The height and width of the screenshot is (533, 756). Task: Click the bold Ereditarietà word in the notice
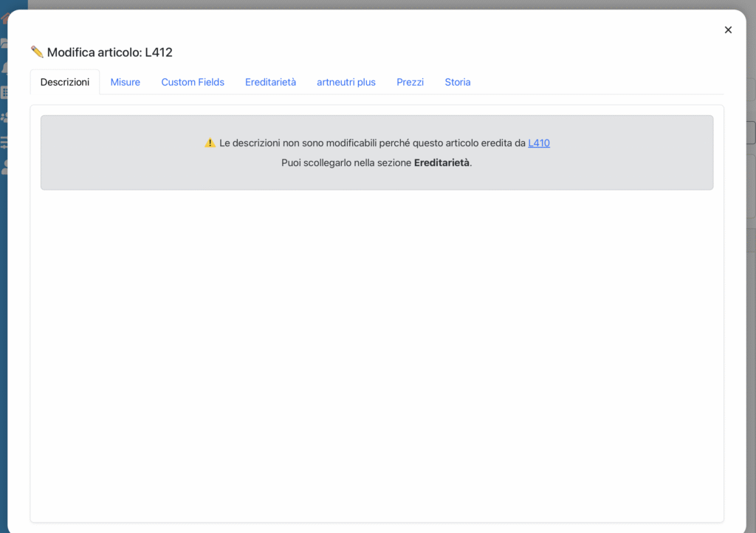[441, 162]
